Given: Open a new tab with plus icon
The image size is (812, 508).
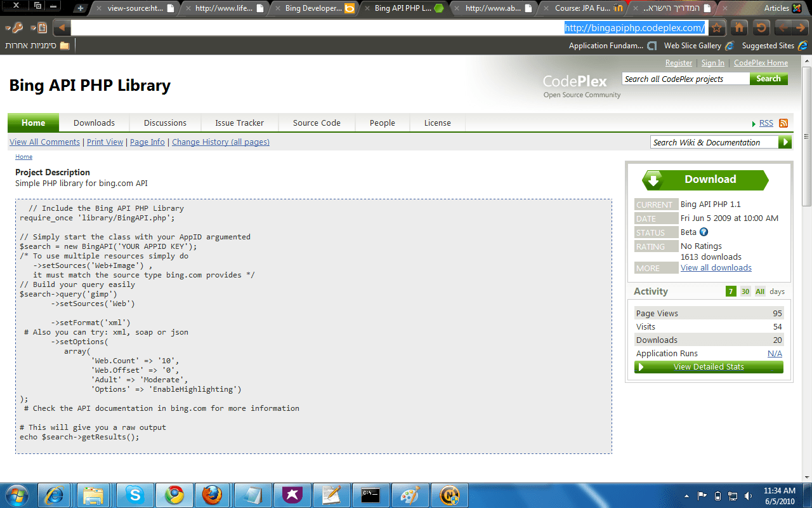Looking at the screenshot, I should tap(81, 8).
